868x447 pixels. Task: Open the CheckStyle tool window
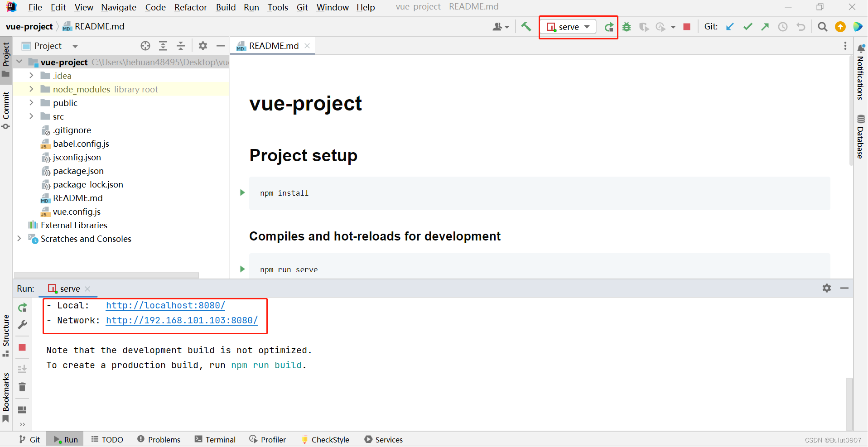click(325, 439)
